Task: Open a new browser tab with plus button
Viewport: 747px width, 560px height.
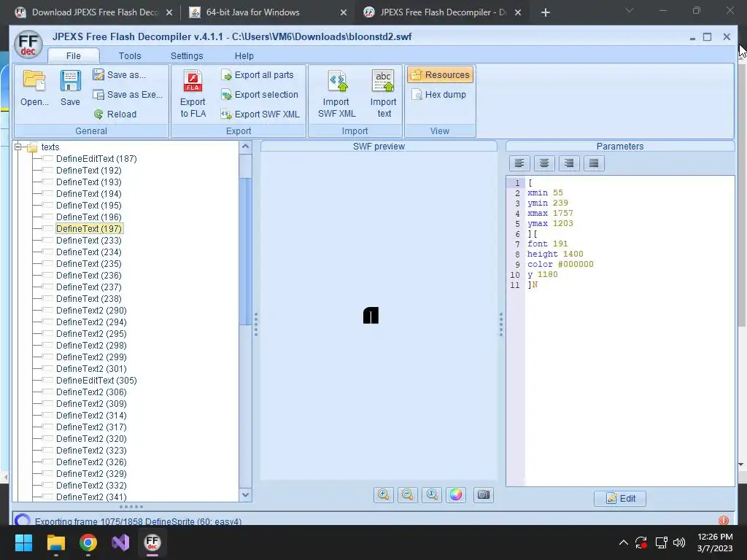Action: [x=546, y=12]
